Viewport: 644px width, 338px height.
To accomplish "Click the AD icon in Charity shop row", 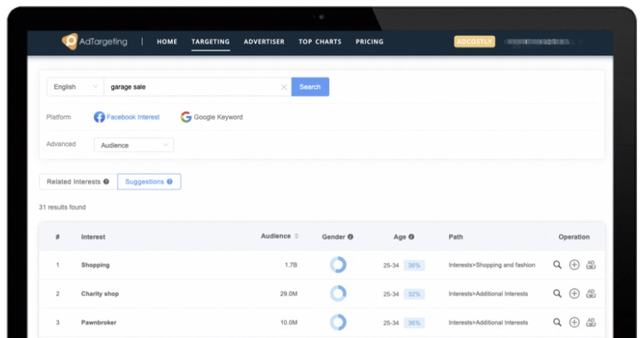I will [591, 294].
